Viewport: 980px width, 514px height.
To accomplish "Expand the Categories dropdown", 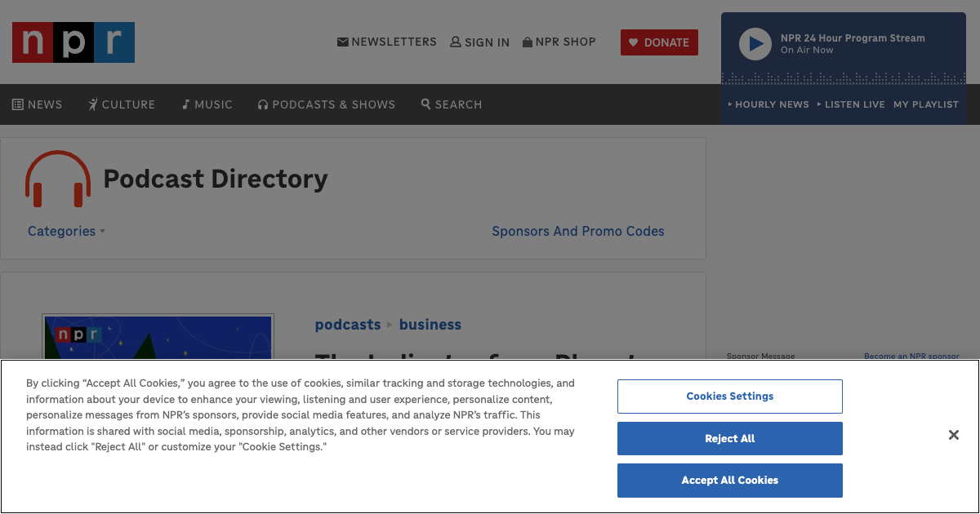I will click(x=66, y=231).
